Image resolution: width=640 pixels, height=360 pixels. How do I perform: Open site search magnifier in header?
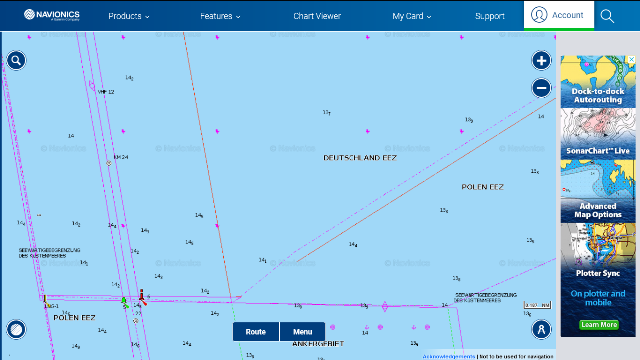607,16
